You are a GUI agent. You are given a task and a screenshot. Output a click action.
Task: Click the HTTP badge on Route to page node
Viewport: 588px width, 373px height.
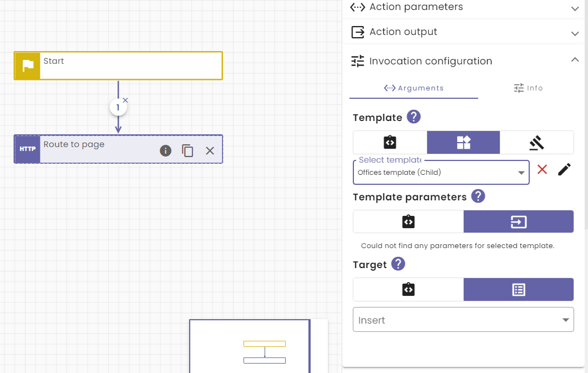click(x=27, y=149)
